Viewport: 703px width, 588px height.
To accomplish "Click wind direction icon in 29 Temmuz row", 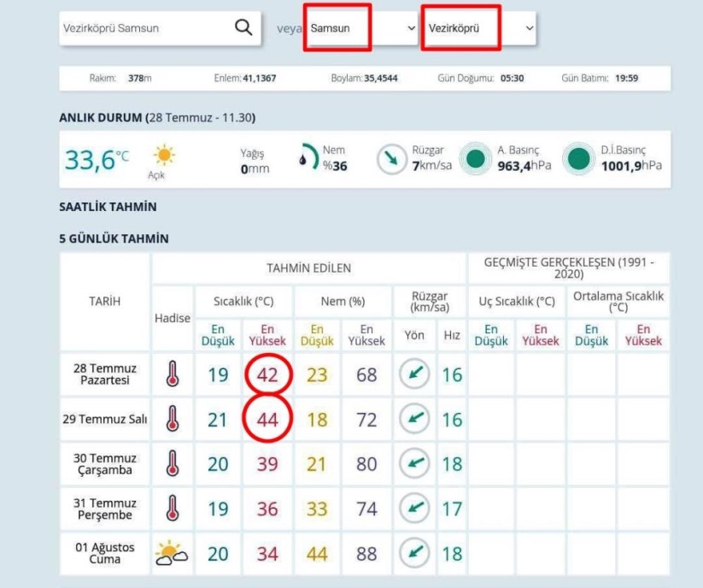I will pos(414,419).
